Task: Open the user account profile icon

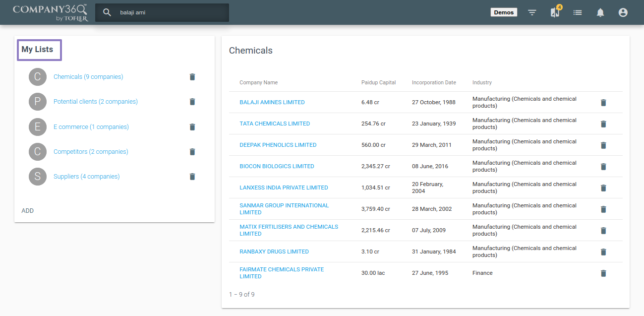Action: 623,12
